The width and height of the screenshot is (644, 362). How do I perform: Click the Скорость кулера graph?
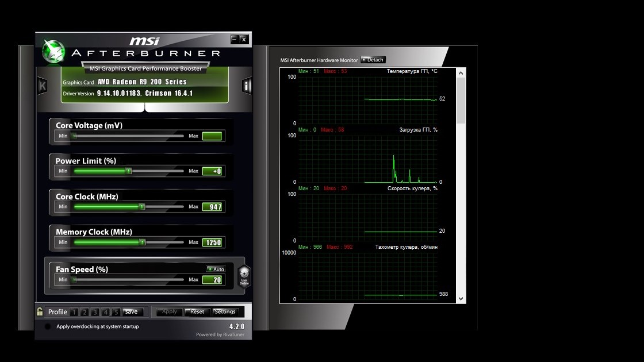(x=367, y=217)
